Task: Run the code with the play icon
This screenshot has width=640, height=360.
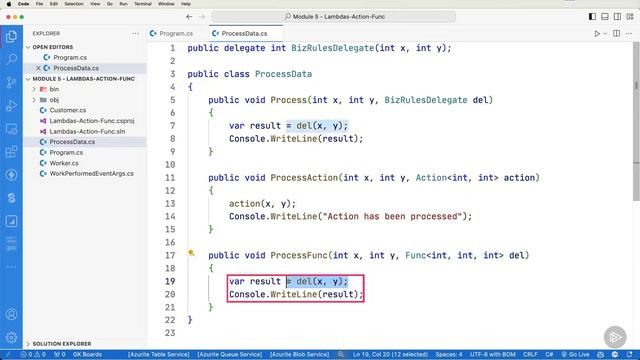Action: pyautogui.click(x=597, y=33)
